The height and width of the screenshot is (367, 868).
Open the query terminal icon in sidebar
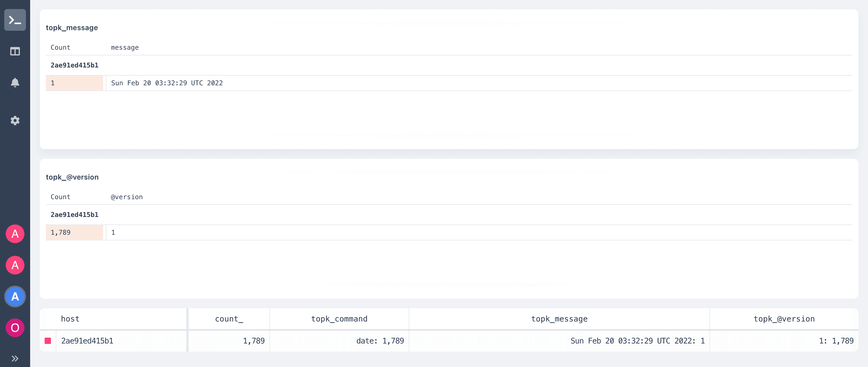point(15,20)
